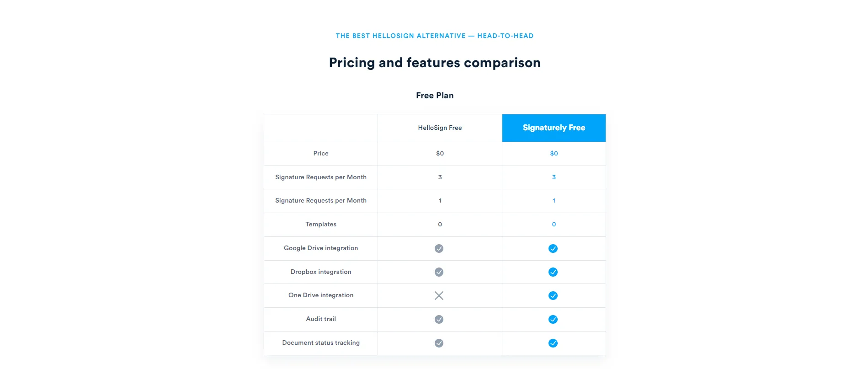Viewport: 868px width, 369px height.
Task: Click the Free Plan section heading
Action: [435, 96]
